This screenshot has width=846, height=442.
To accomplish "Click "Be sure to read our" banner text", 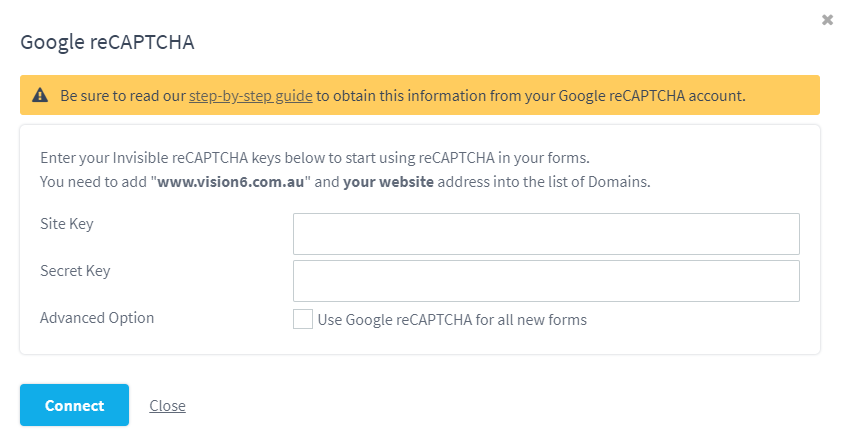I will [x=123, y=96].
